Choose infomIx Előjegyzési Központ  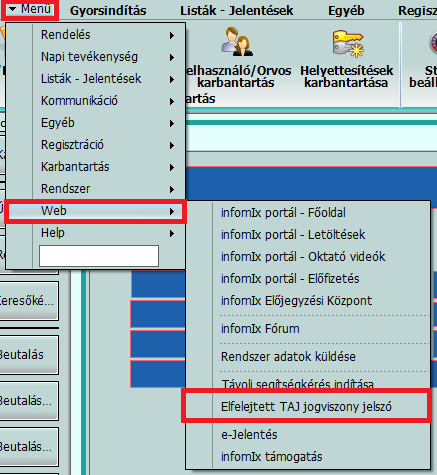[x=296, y=301]
